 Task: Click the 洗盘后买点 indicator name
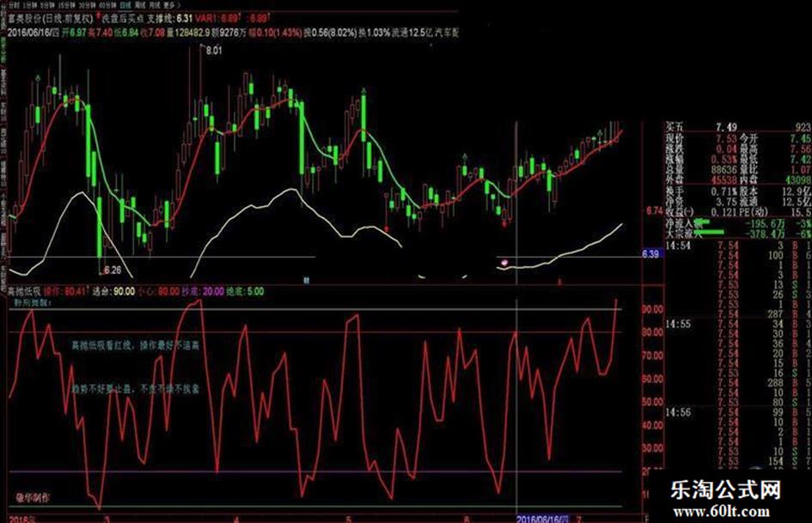click(x=123, y=19)
